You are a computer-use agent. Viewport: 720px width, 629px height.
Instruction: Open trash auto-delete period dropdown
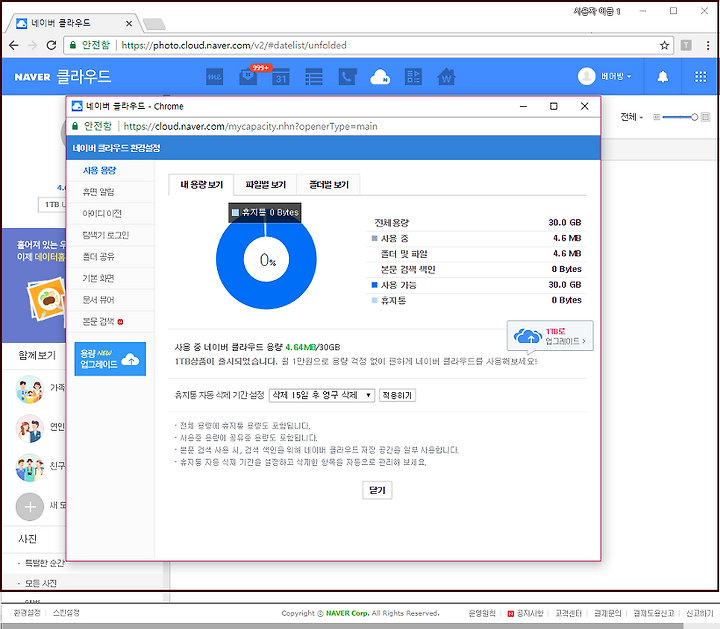(x=321, y=395)
